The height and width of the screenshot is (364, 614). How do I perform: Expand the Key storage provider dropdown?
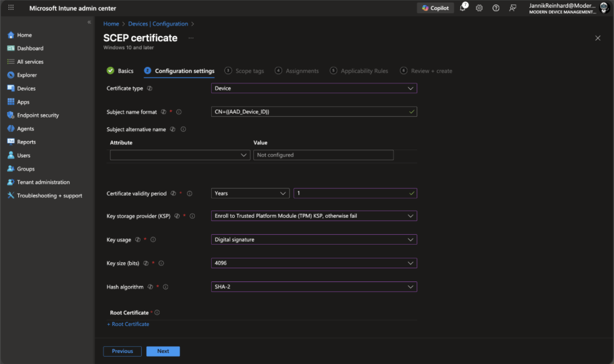point(314,216)
